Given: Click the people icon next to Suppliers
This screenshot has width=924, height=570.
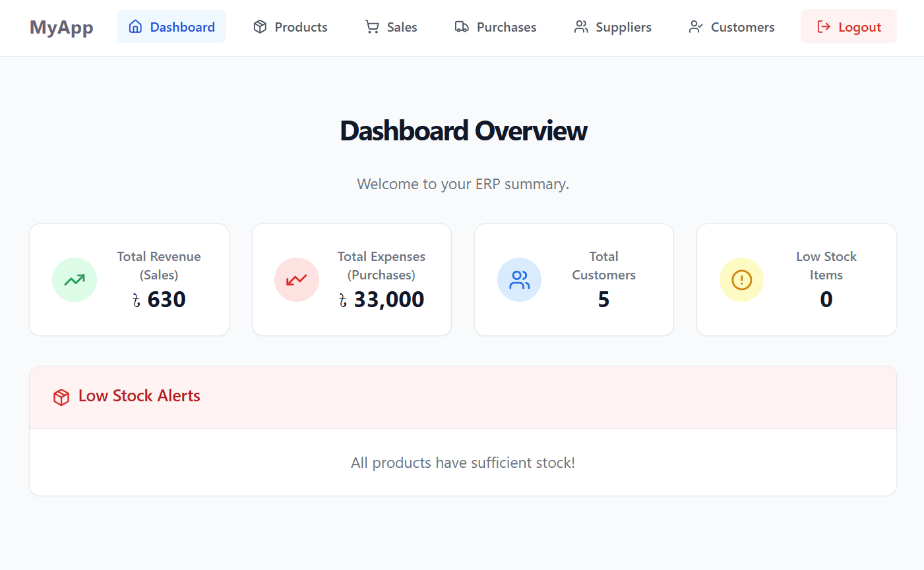Looking at the screenshot, I should click(x=581, y=26).
